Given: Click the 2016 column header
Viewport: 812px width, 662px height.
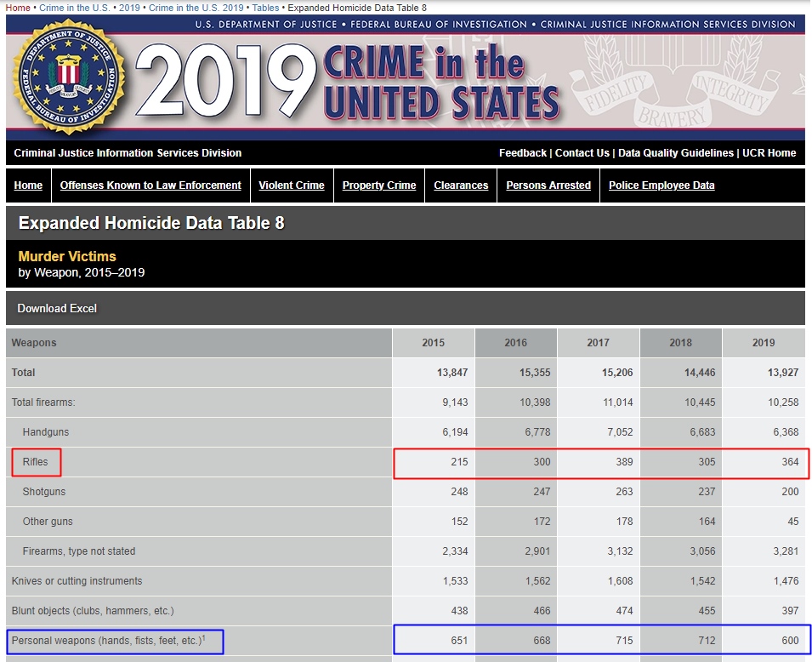Looking at the screenshot, I should [x=516, y=343].
